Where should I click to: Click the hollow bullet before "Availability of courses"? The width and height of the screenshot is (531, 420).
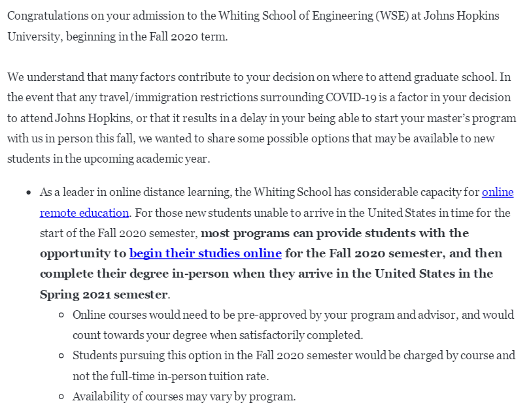[61, 396]
